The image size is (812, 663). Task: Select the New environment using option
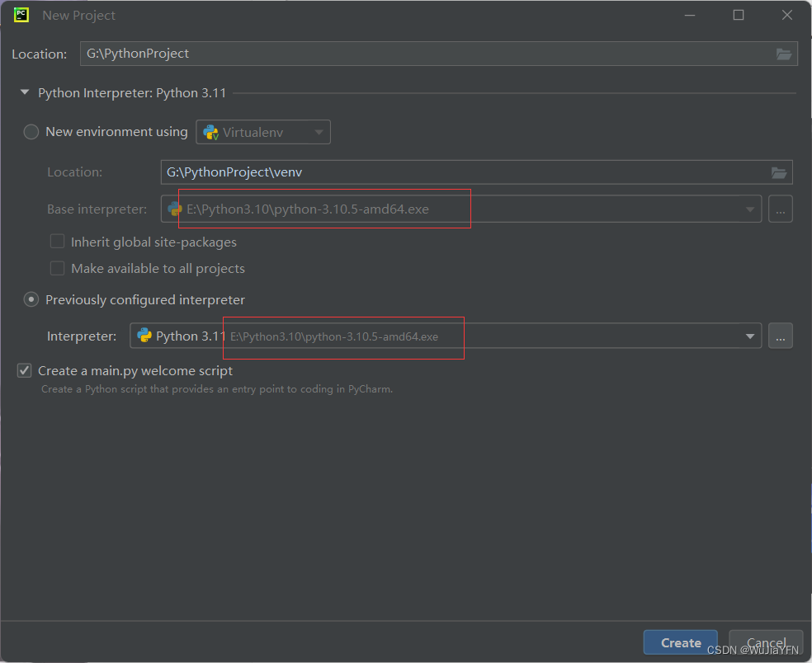[31, 131]
